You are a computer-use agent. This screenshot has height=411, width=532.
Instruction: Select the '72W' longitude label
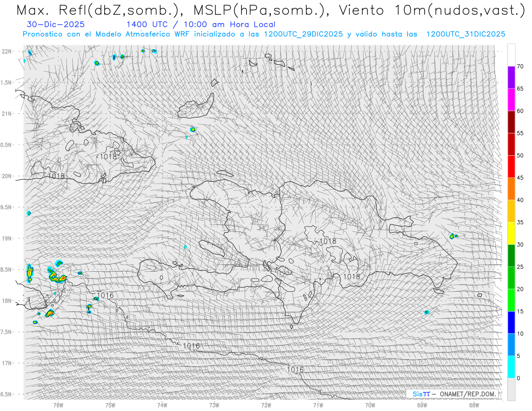click(x=266, y=405)
